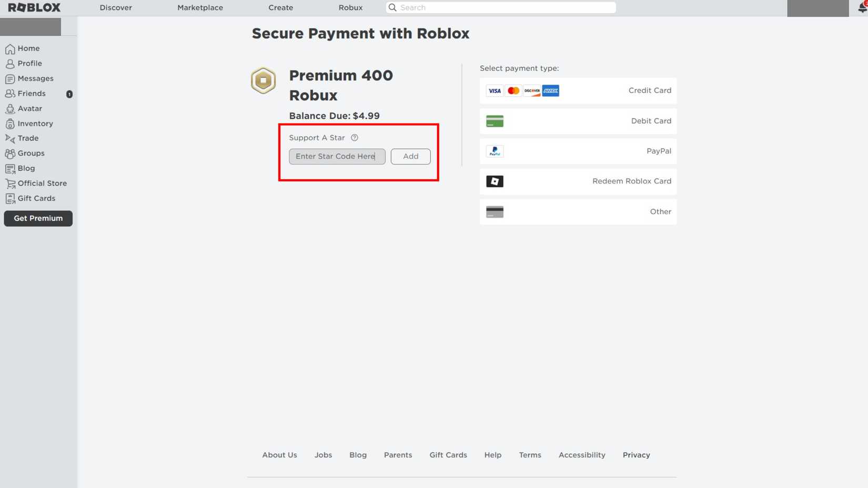Choose Other payment type option

pos(578,212)
